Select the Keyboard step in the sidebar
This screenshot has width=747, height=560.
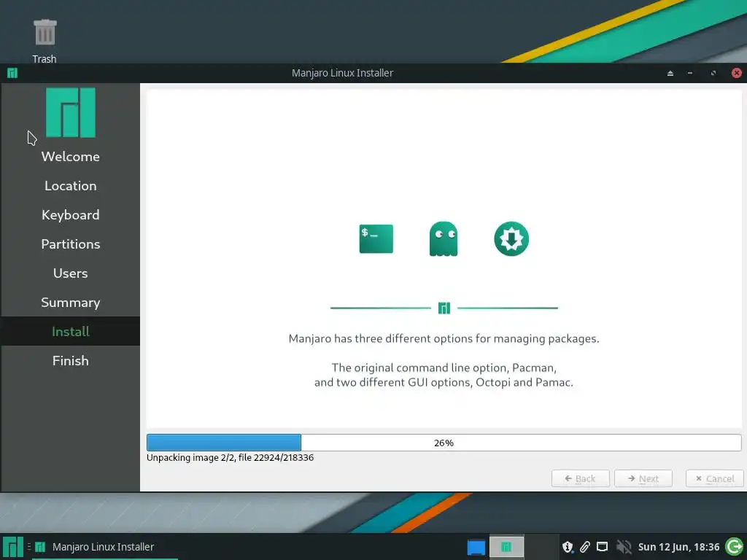coord(71,215)
